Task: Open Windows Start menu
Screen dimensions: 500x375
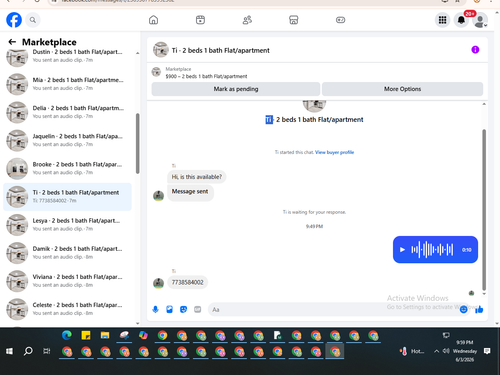Action: click(9, 351)
